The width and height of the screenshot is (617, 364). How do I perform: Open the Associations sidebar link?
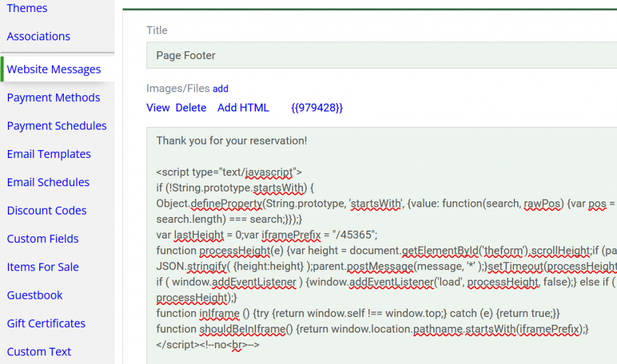pos(39,36)
